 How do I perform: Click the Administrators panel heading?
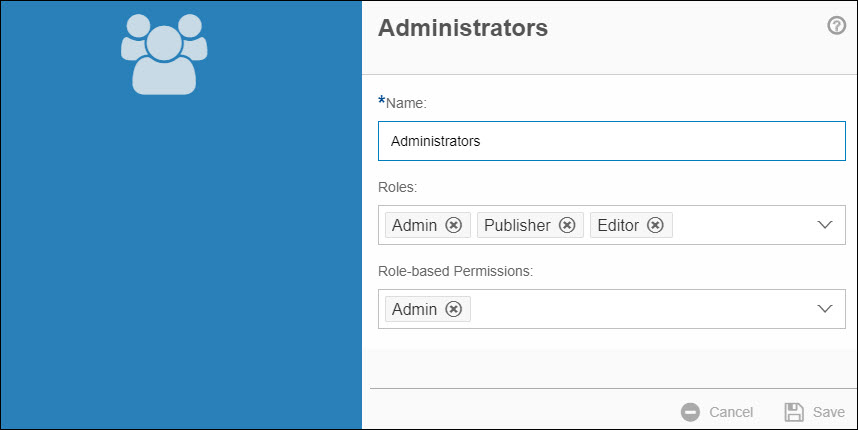463,28
